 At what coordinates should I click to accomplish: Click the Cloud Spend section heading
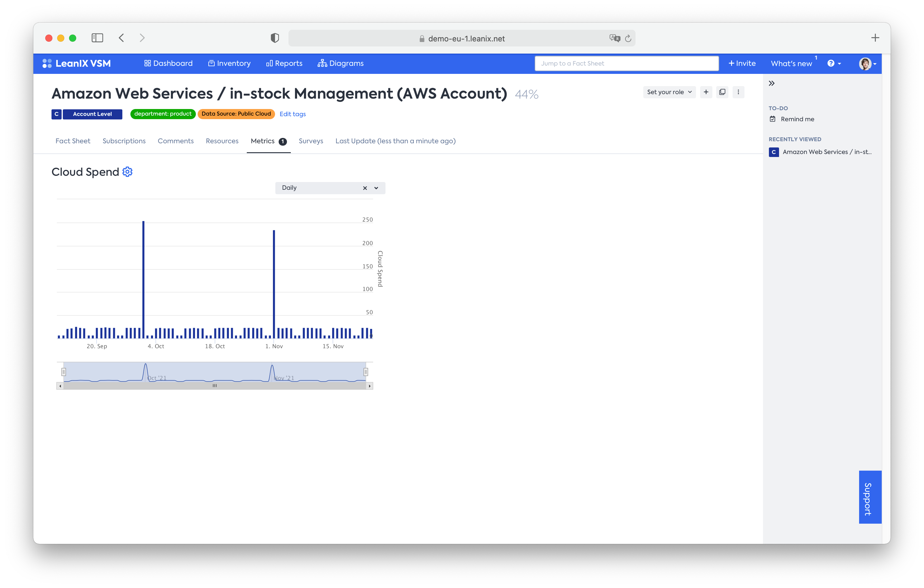click(x=85, y=172)
